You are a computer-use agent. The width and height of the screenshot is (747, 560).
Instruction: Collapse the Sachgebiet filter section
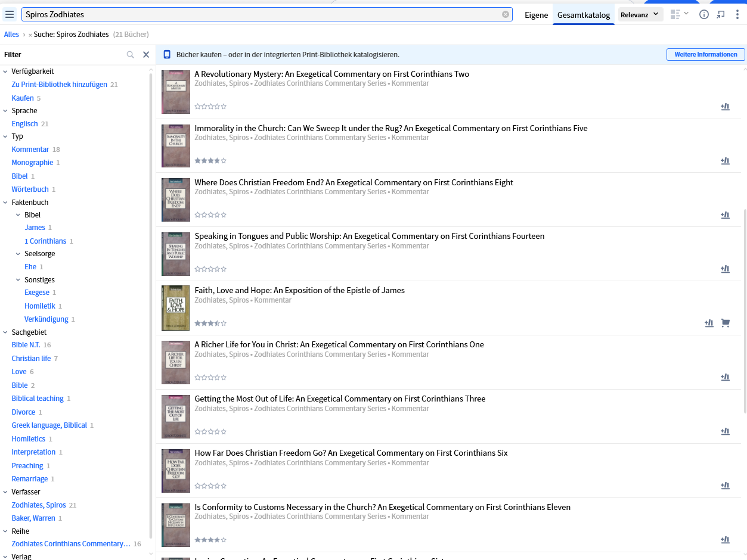coord(5,332)
